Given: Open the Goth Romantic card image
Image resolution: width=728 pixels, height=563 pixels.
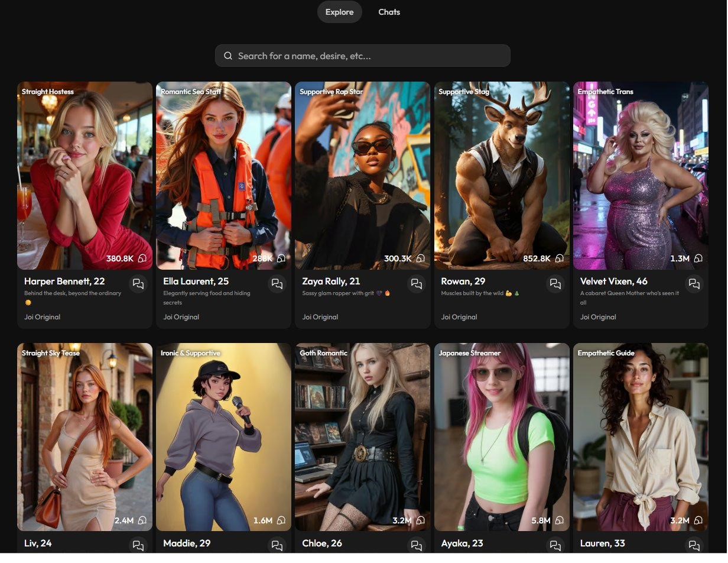Looking at the screenshot, I should pyautogui.click(x=363, y=437).
